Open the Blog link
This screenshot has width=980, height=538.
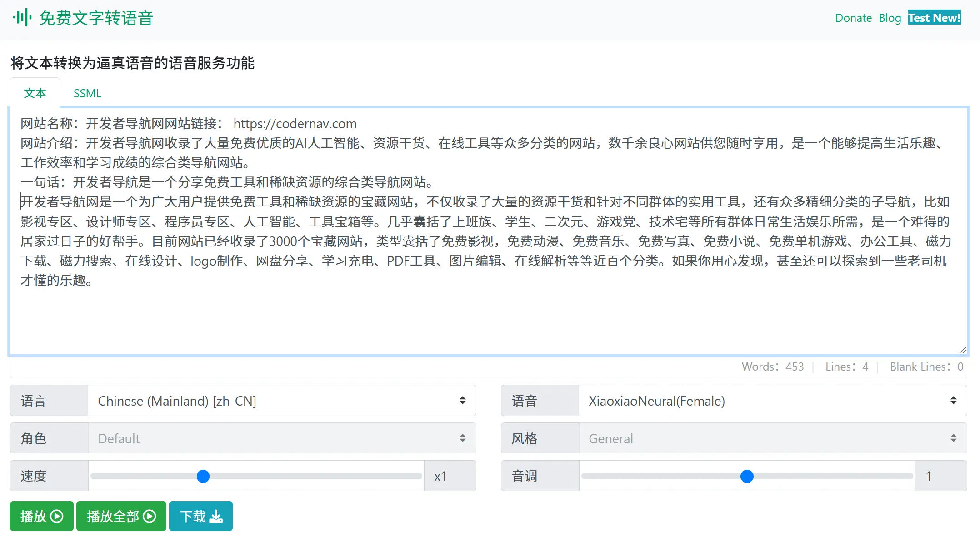pyautogui.click(x=890, y=18)
